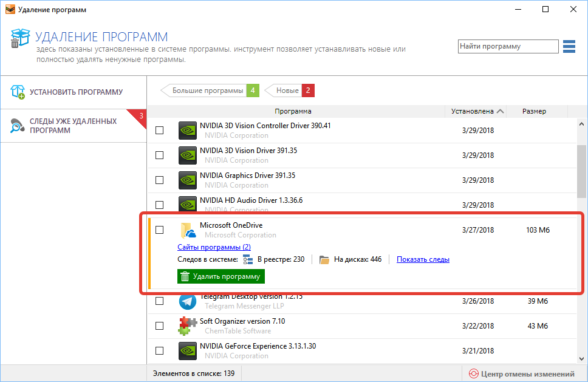Click NVIDIA 3D Vision Controller Driver icon
The image size is (588, 382).
click(x=188, y=131)
